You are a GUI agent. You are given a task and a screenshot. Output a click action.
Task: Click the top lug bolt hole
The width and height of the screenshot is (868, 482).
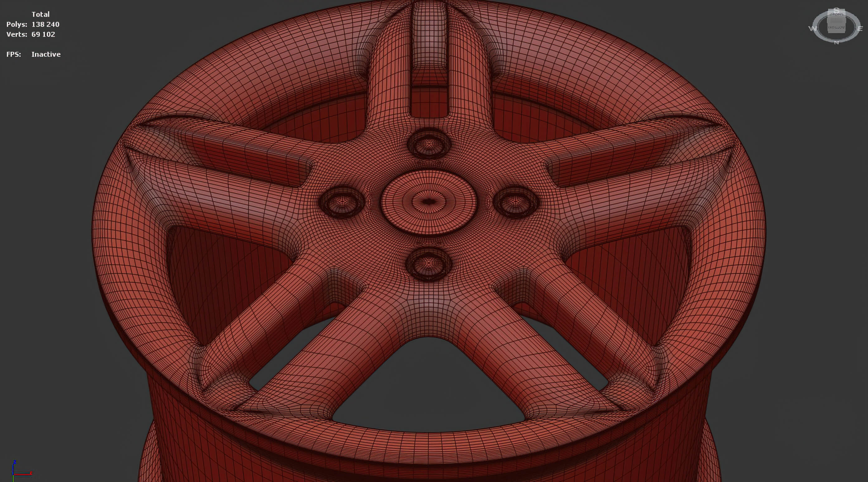point(429,144)
